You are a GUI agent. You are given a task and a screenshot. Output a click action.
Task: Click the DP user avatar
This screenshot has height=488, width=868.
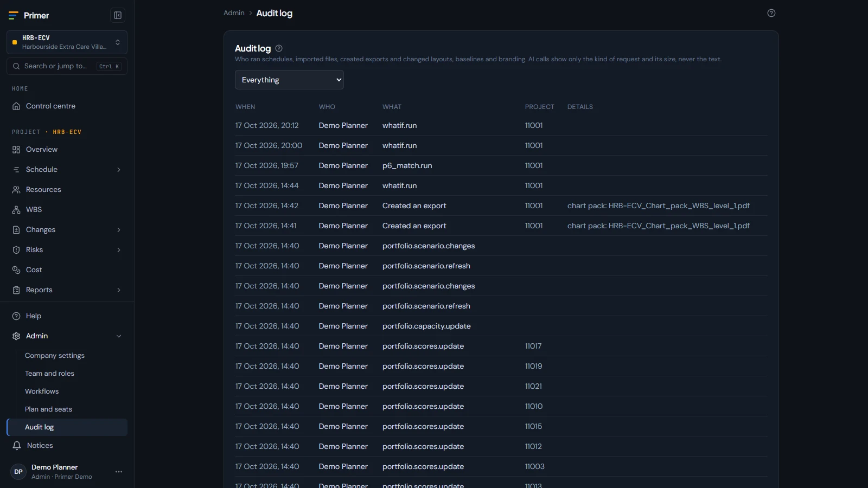coord(18,472)
